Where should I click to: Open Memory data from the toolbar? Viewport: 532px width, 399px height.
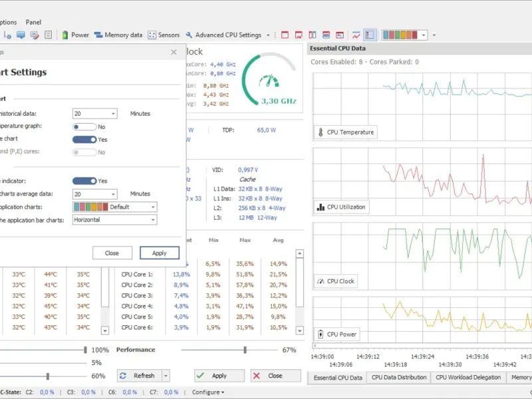point(118,35)
